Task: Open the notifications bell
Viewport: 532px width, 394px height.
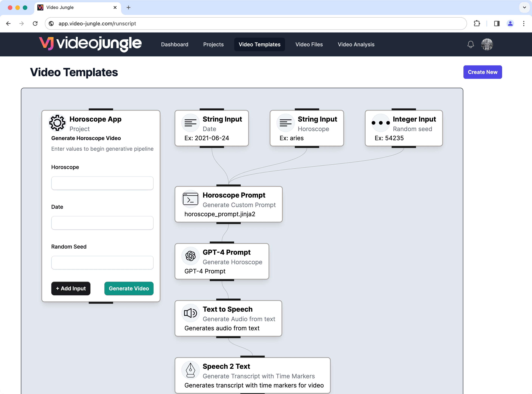Action: point(471,44)
